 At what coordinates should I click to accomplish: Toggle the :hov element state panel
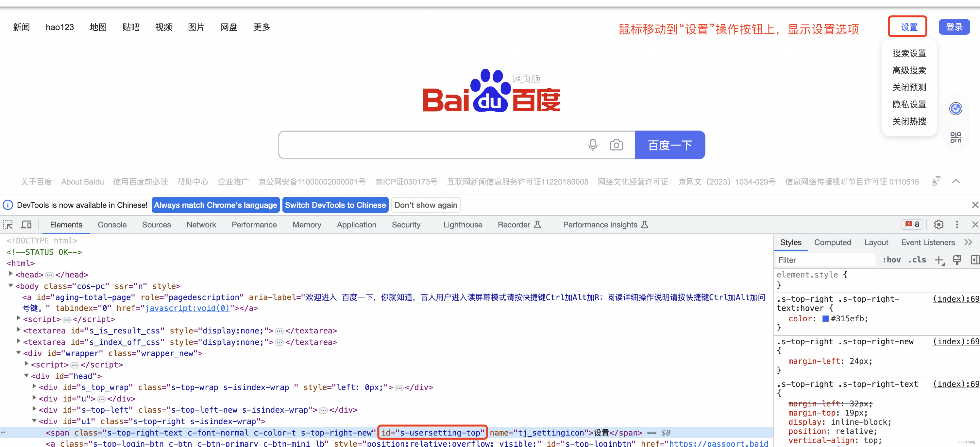coord(891,260)
